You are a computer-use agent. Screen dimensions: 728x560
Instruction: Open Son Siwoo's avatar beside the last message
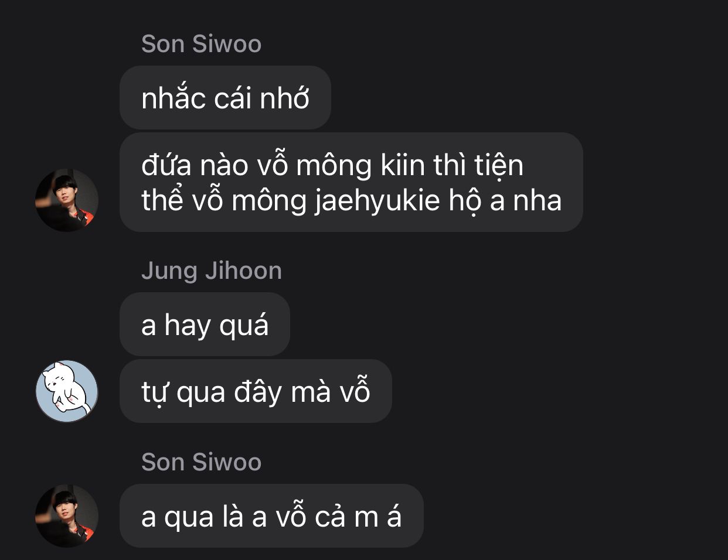67,516
